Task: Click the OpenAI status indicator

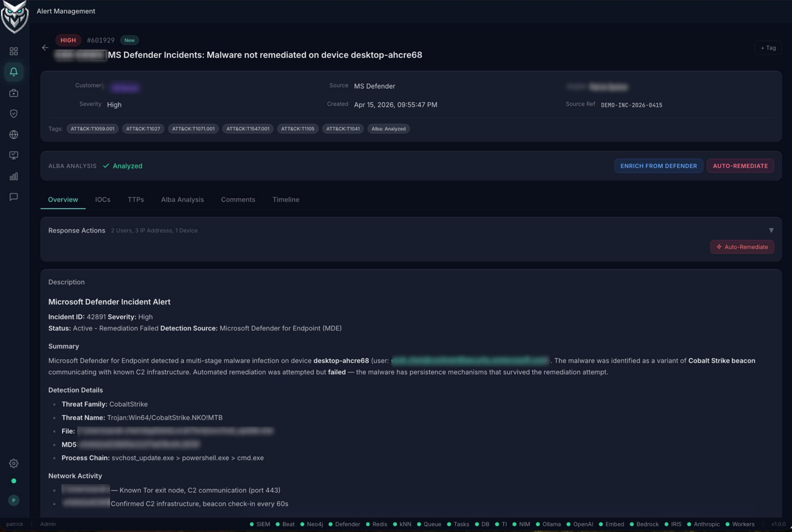Action: (x=580, y=524)
